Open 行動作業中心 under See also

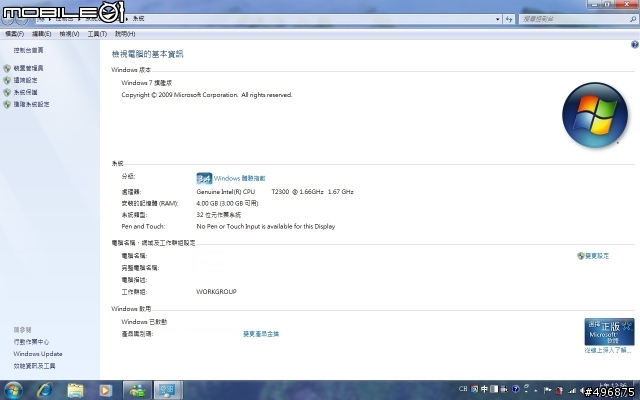point(31,342)
